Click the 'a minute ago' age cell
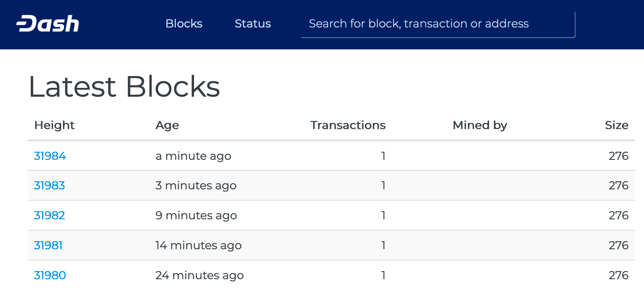 [193, 156]
